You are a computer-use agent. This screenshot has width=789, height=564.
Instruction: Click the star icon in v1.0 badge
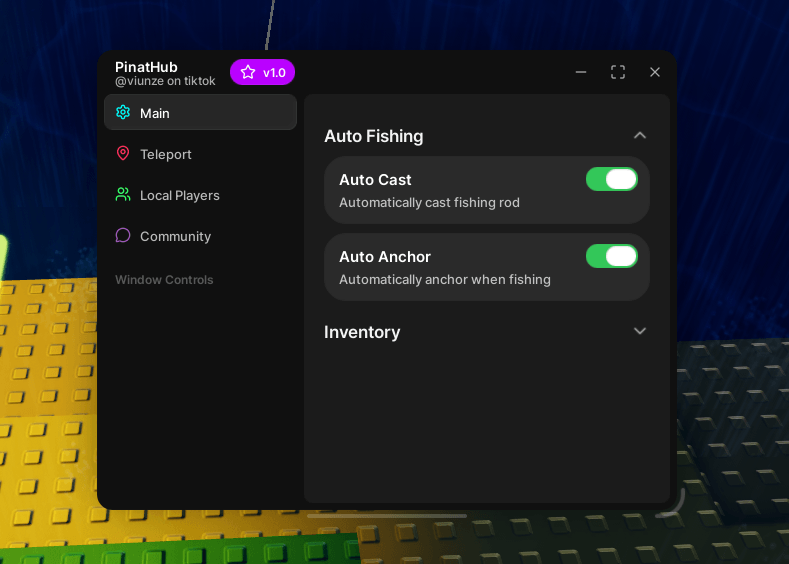coord(248,72)
